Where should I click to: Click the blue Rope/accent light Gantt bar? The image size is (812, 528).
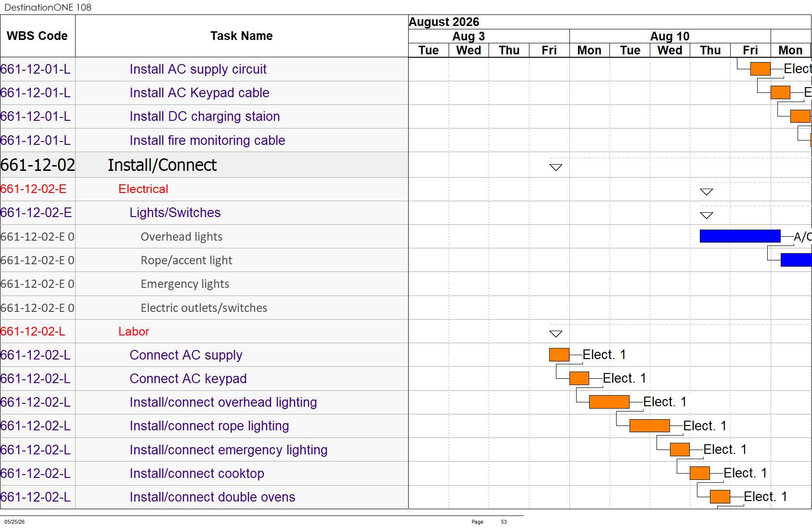(796, 260)
